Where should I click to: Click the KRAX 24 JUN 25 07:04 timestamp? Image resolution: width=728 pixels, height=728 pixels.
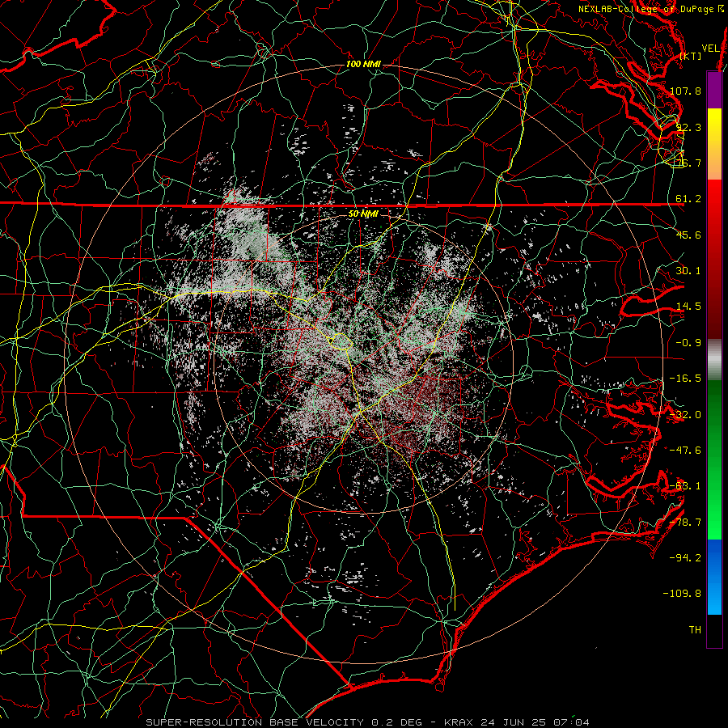(517, 722)
